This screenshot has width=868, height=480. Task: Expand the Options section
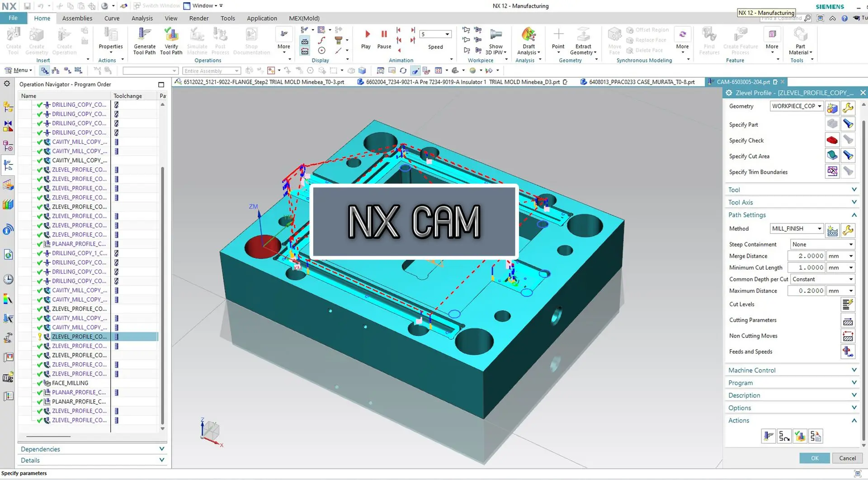point(792,408)
